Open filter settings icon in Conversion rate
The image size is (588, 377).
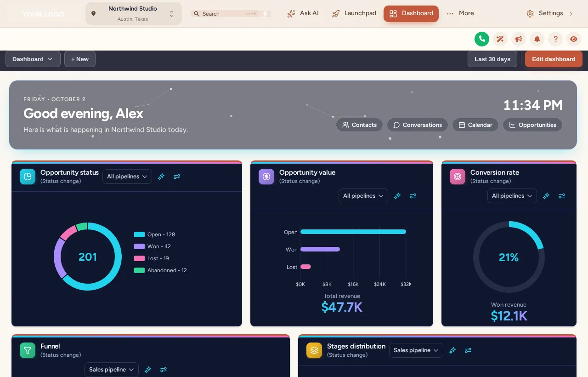[562, 196]
